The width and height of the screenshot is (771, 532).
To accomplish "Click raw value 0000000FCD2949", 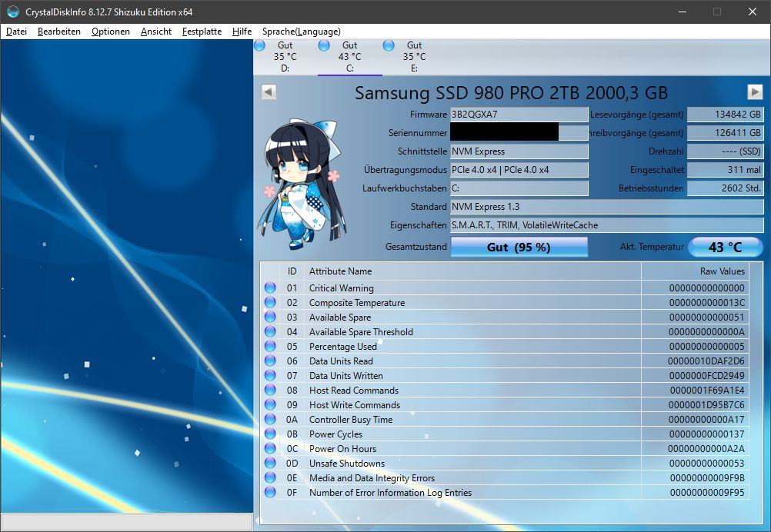I will pos(706,376).
